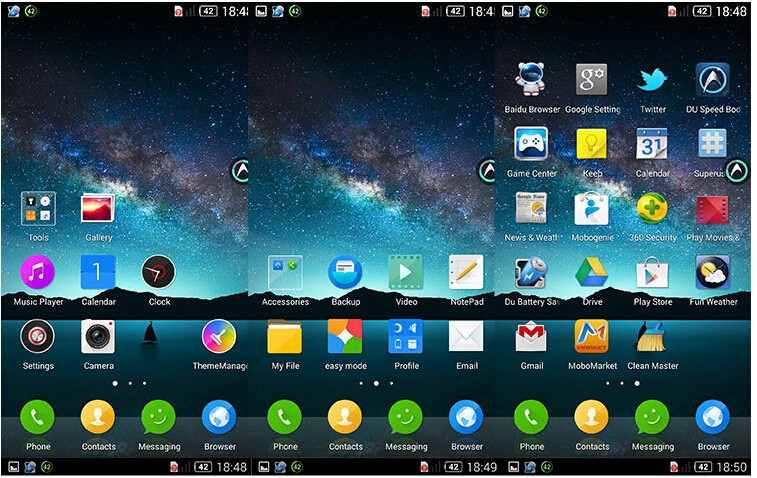Open Google Drive
The image size is (757, 478).
(x=592, y=272)
